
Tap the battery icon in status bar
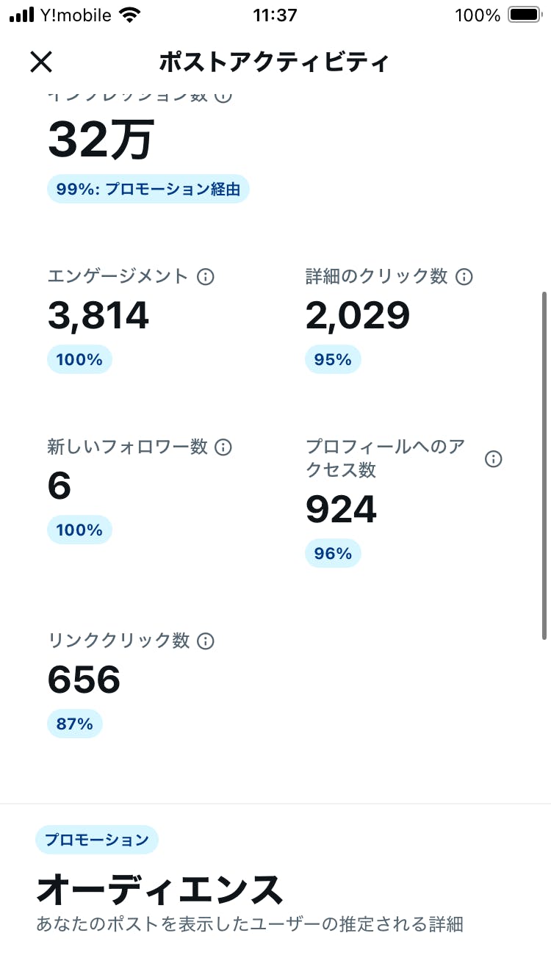click(x=524, y=15)
